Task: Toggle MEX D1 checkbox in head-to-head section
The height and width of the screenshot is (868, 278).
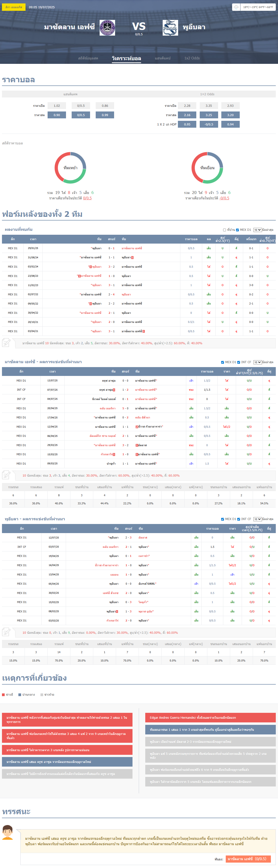Action: click(237, 230)
